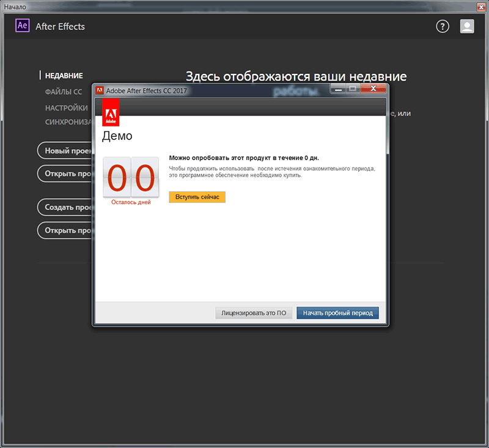Open the НАСТРОЙКИ tab

(x=67, y=108)
